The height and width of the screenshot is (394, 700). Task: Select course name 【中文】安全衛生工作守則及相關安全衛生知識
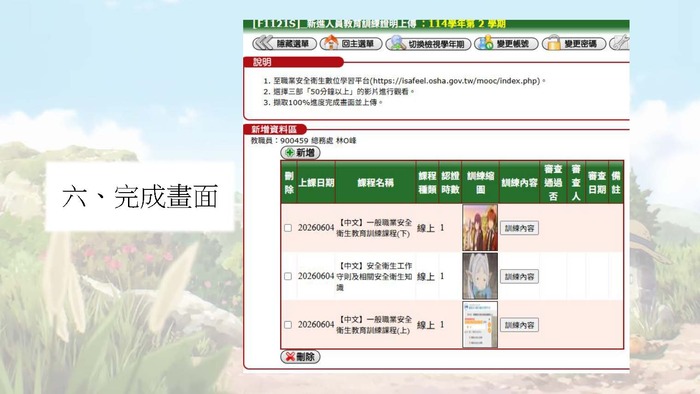pyautogui.click(x=375, y=277)
